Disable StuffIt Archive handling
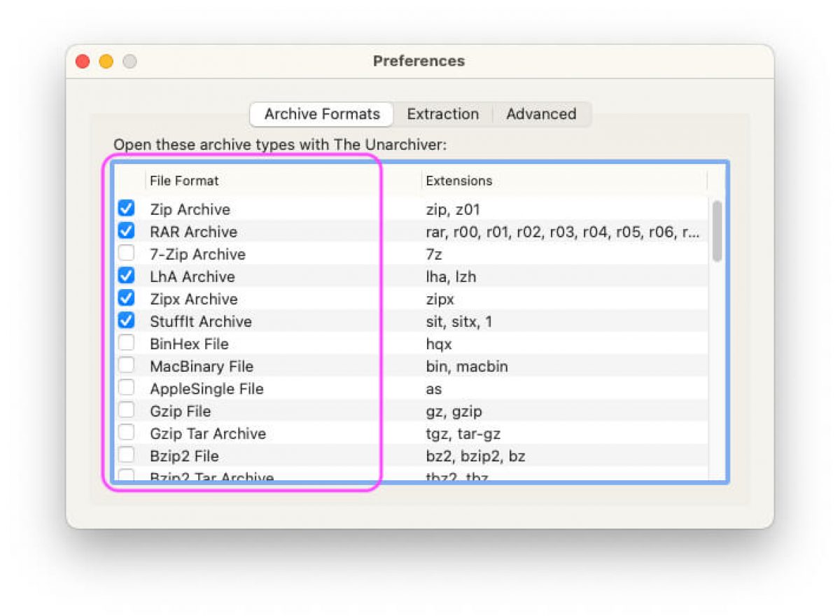Screen dimensions: 840x616 126,321
